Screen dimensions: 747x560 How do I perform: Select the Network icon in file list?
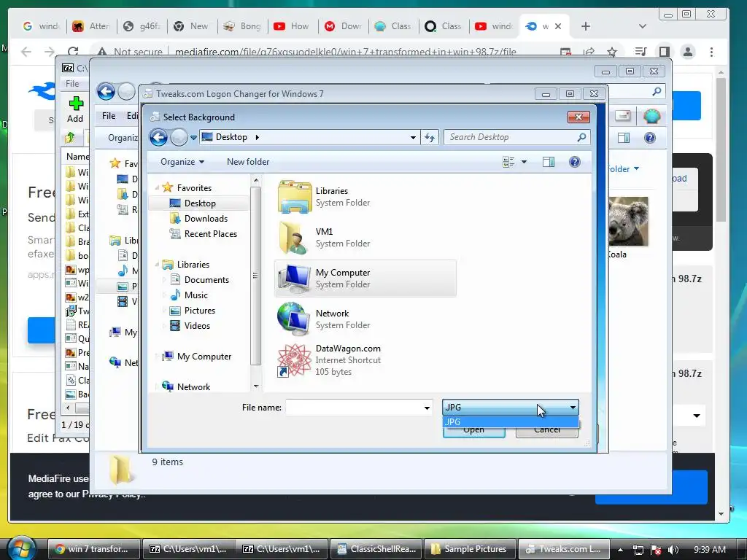(x=293, y=319)
